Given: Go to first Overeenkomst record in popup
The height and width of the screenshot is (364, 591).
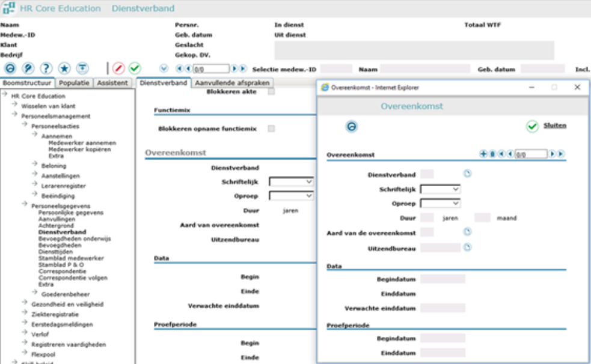Looking at the screenshot, I should [x=501, y=154].
